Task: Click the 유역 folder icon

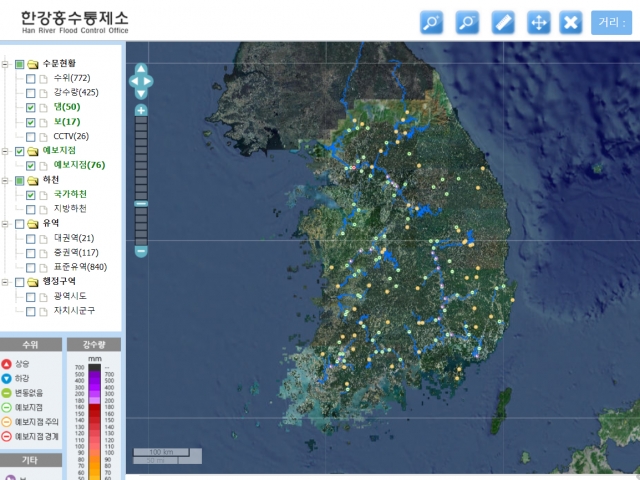Action: (33, 224)
